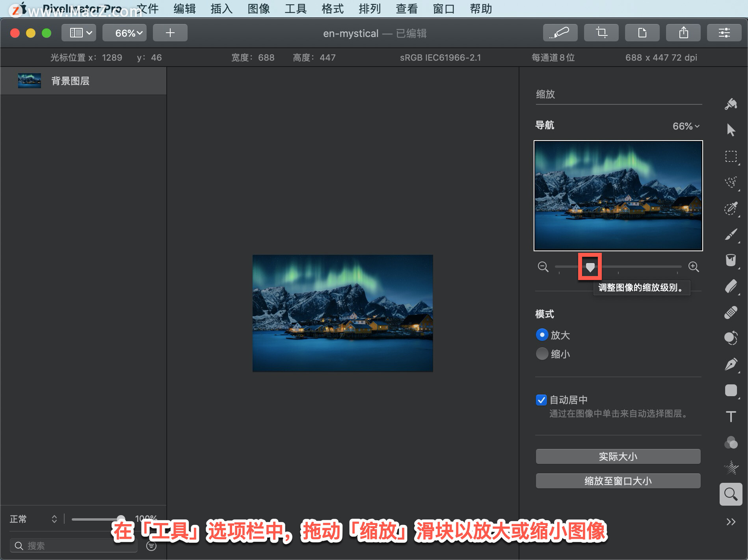Viewport: 748px width, 560px height.
Task: Open the 工具 menu
Action: pos(296,9)
